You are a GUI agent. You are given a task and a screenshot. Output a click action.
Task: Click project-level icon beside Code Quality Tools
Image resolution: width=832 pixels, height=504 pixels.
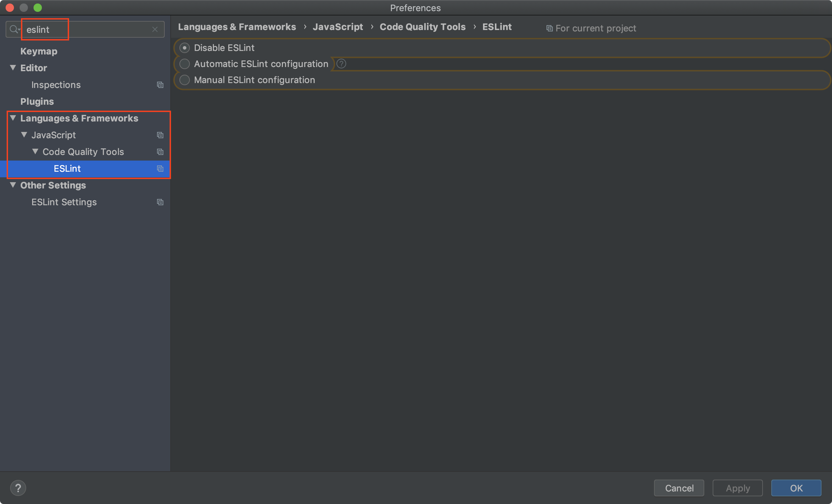(160, 152)
